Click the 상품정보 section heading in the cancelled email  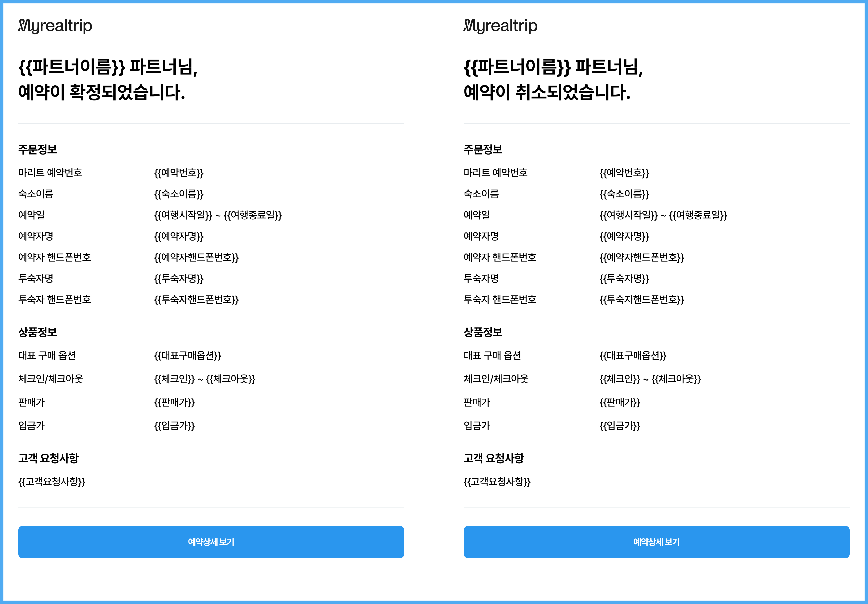tap(483, 332)
